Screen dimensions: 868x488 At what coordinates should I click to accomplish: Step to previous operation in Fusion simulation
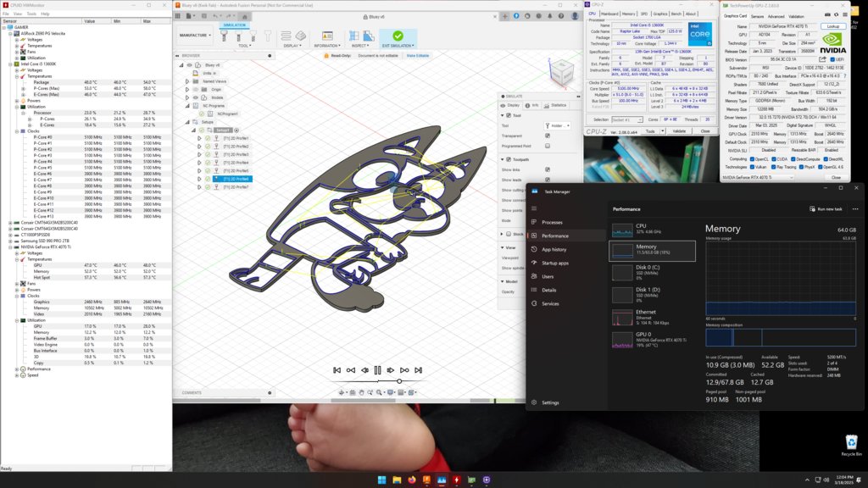click(x=350, y=370)
